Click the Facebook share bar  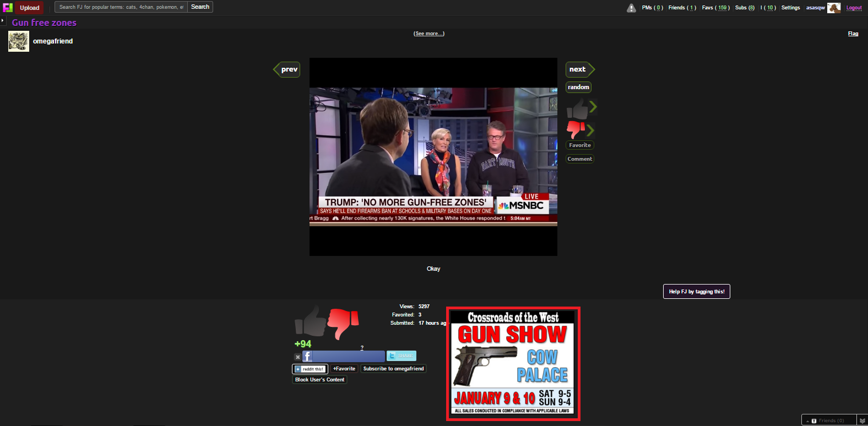344,357
